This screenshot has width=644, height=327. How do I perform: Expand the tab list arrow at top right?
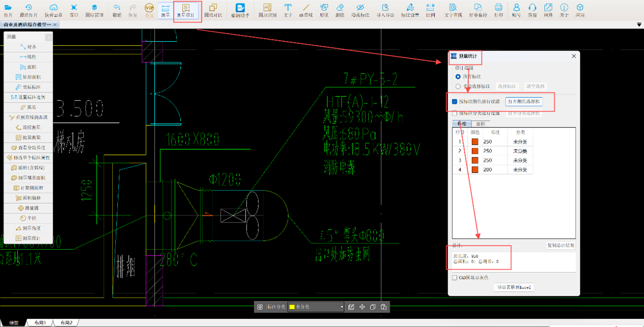pyautogui.click(x=639, y=24)
